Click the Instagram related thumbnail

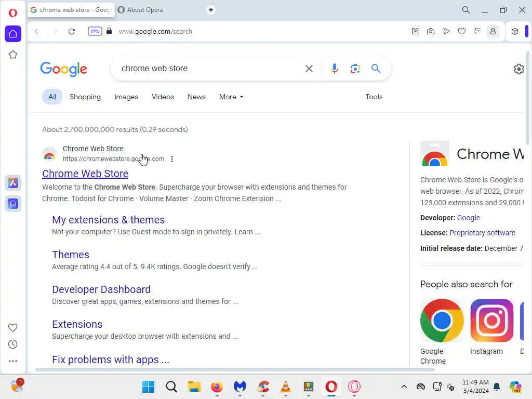tap(491, 320)
